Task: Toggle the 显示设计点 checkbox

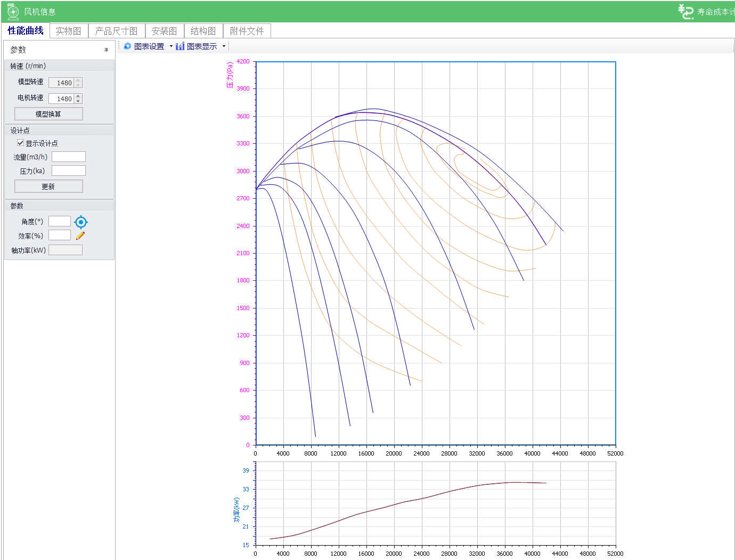Action: click(20, 143)
